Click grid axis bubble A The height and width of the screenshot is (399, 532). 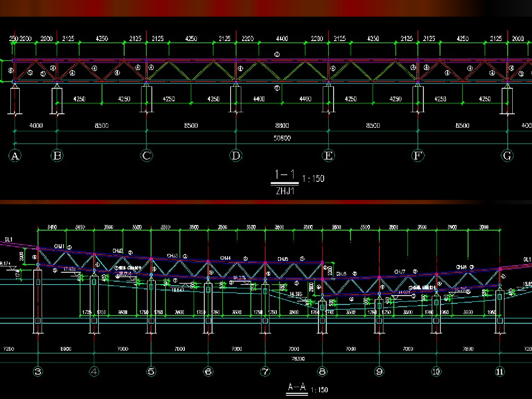[x=15, y=155]
